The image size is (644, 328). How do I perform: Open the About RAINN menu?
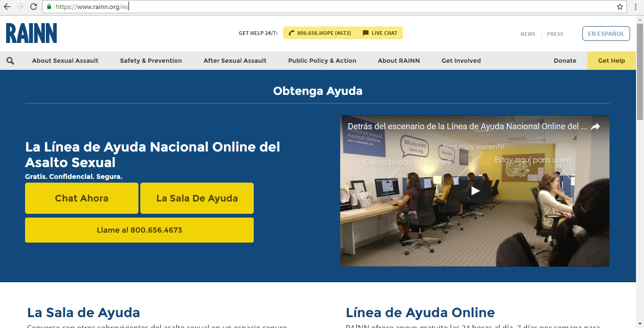coord(399,60)
